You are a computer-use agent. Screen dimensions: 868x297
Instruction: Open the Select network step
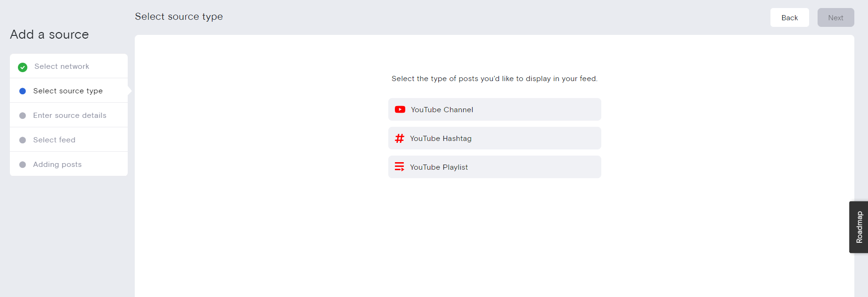(69, 66)
